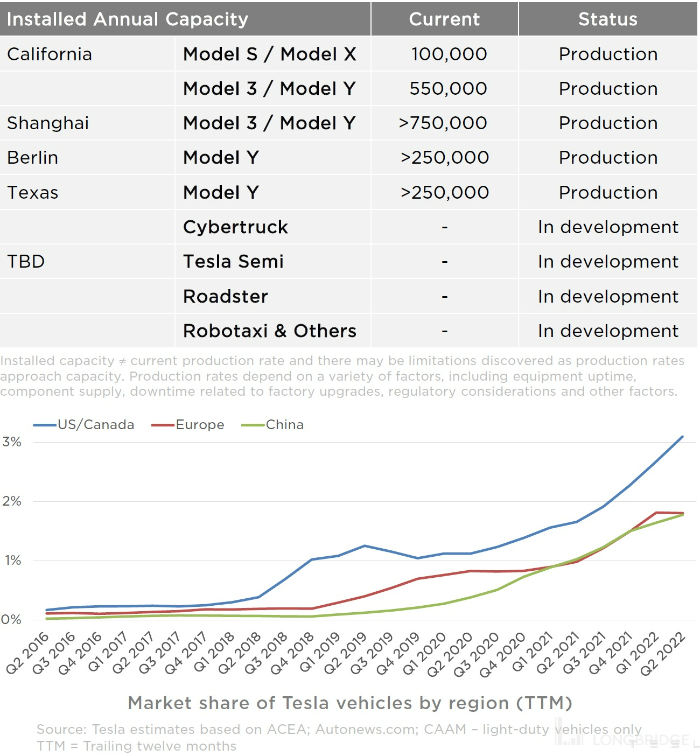Click the Current column header
The width and height of the screenshot is (700, 756).
coord(444,19)
